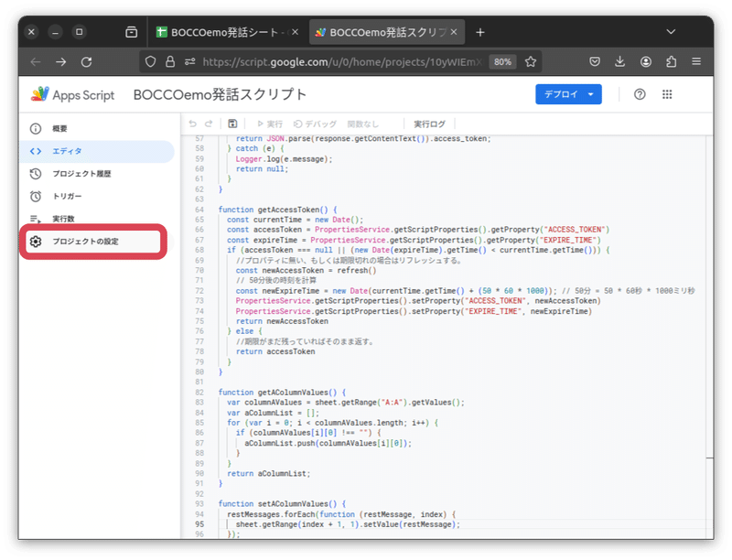The width and height of the screenshot is (732, 560).
Task: Rename project title BOCCOemo発話スクリプト
Action: pyautogui.click(x=220, y=94)
